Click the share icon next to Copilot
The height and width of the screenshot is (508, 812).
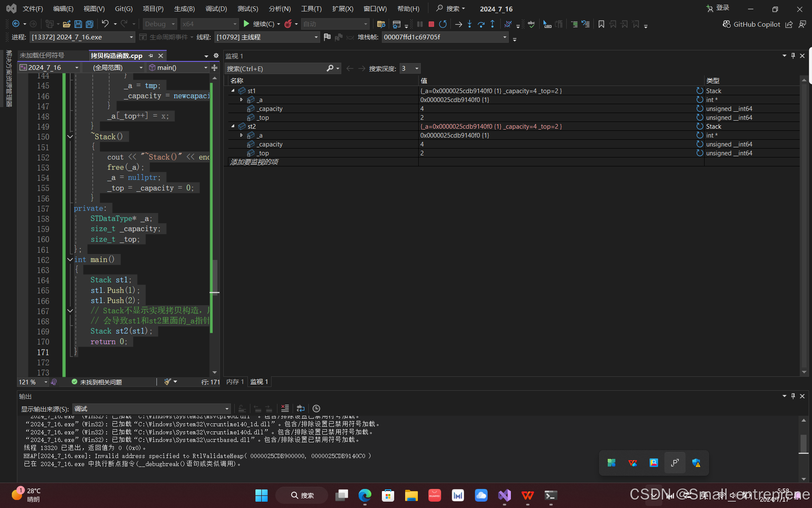click(x=789, y=24)
